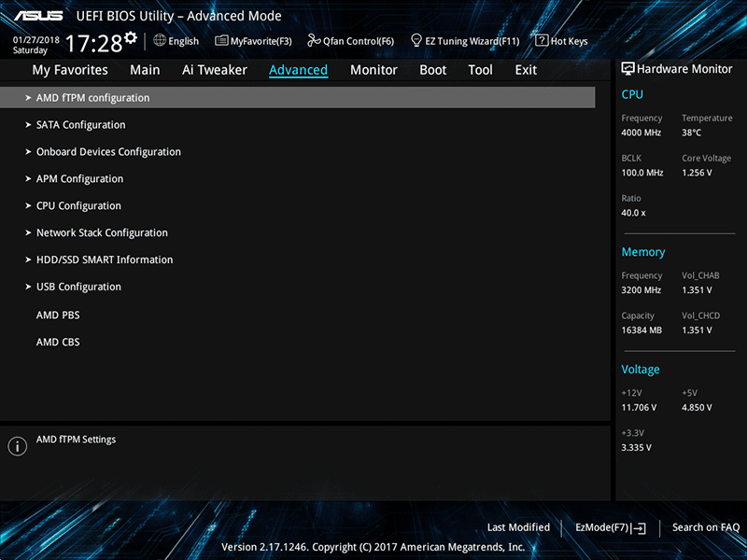Switch to Main tab
747x560 pixels.
(x=145, y=70)
